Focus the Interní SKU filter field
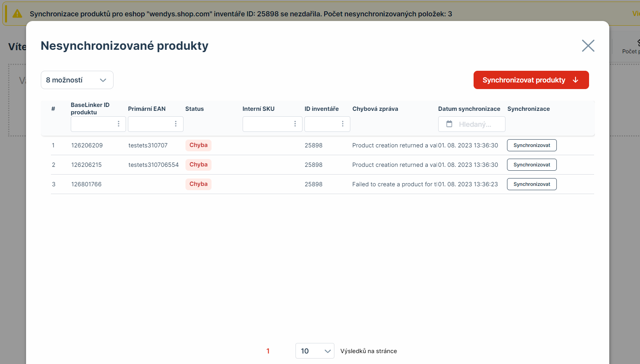640x364 pixels. 267,124
